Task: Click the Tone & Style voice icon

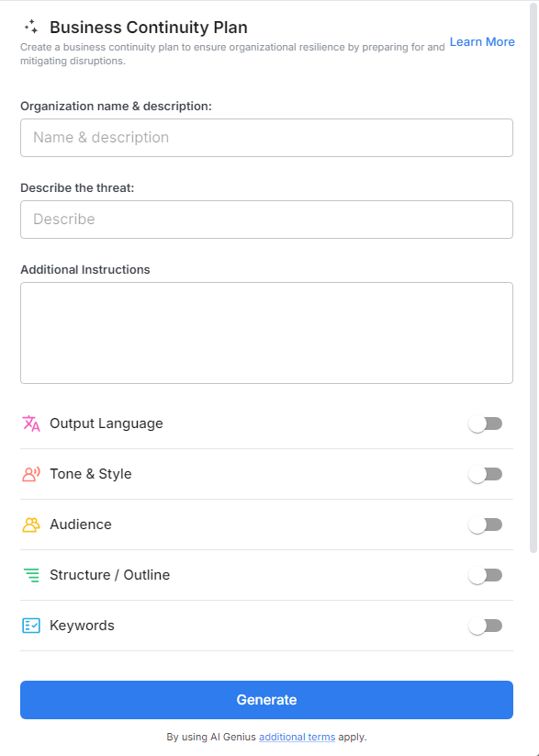Action: [x=29, y=473]
